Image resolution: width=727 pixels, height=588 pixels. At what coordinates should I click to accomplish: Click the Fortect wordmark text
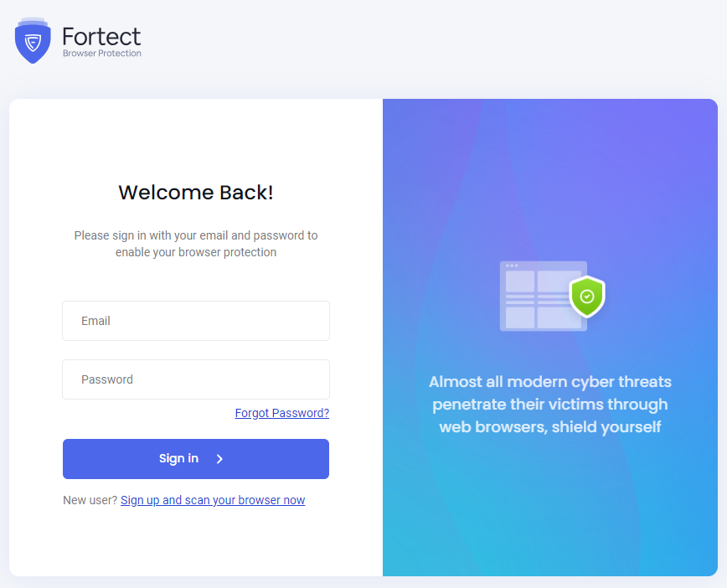click(x=101, y=36)
